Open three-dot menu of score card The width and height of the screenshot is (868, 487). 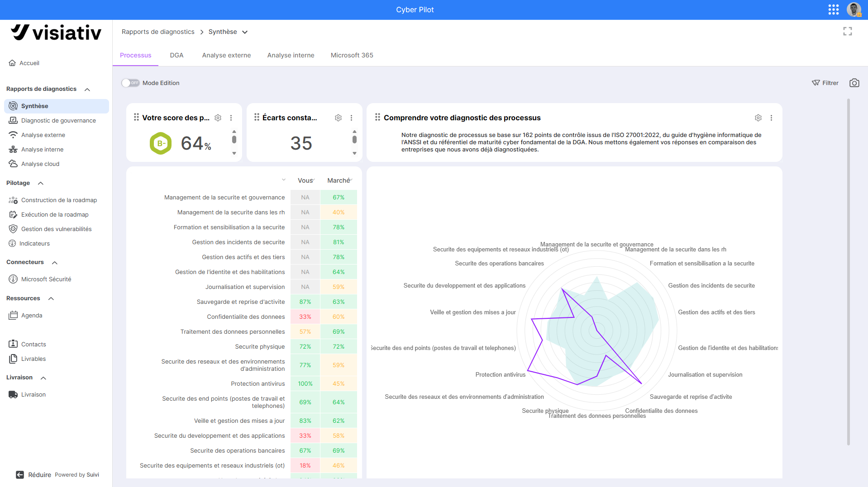tap(231, 118)
